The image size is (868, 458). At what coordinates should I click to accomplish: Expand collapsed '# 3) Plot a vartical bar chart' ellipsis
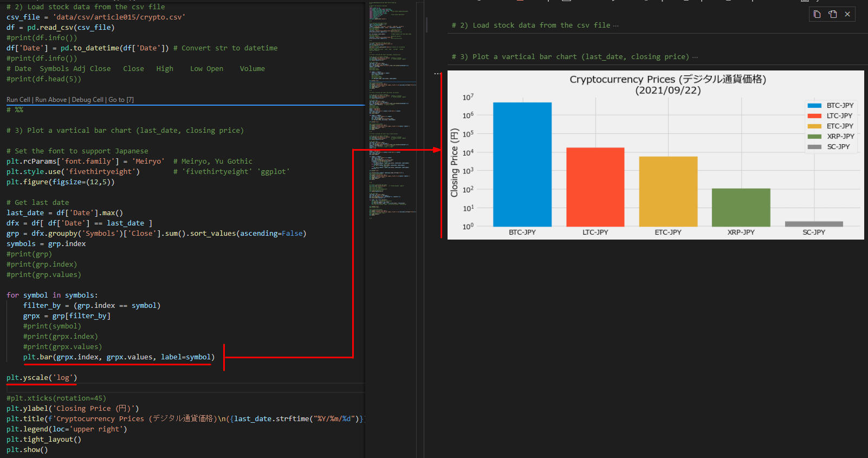695,57
